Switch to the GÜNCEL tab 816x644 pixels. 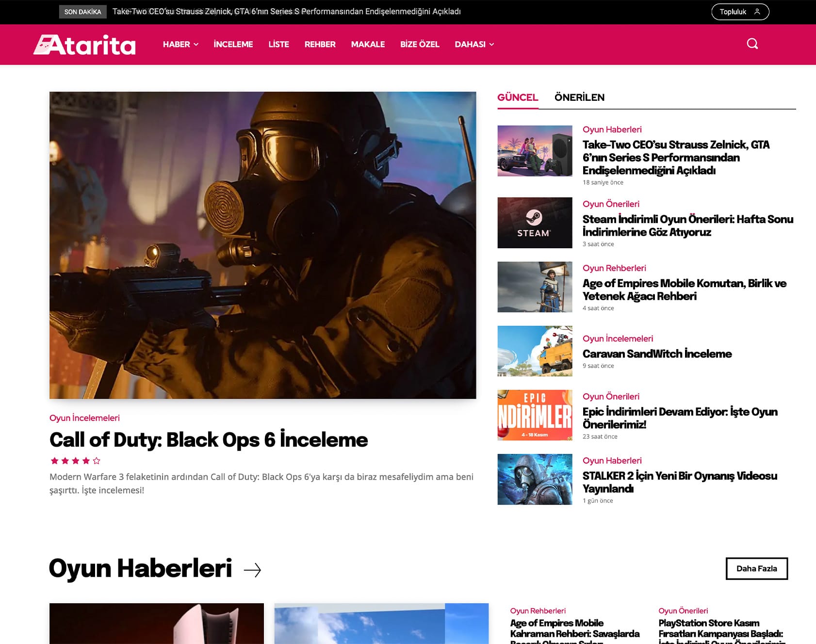tap(518, 97)
